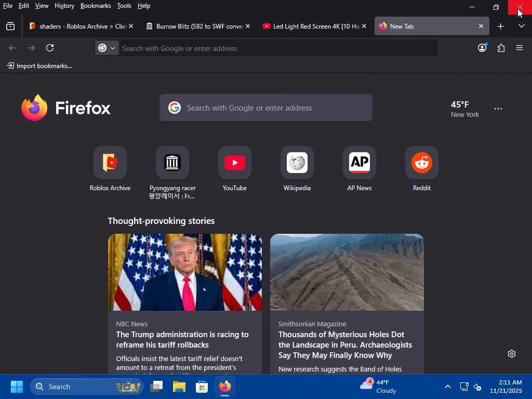Click the reload page icon
This screenshot has height=399, width=532.
coord(50,48)
